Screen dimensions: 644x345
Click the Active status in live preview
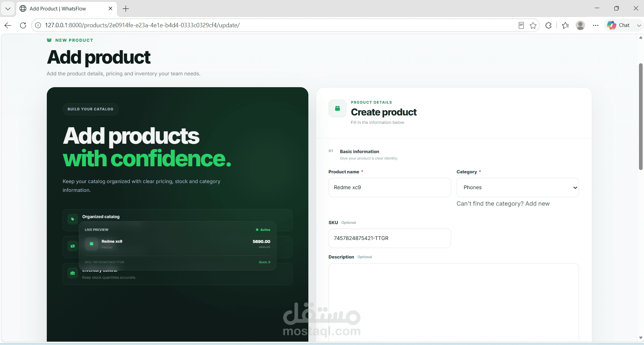[x=263, y=230]
